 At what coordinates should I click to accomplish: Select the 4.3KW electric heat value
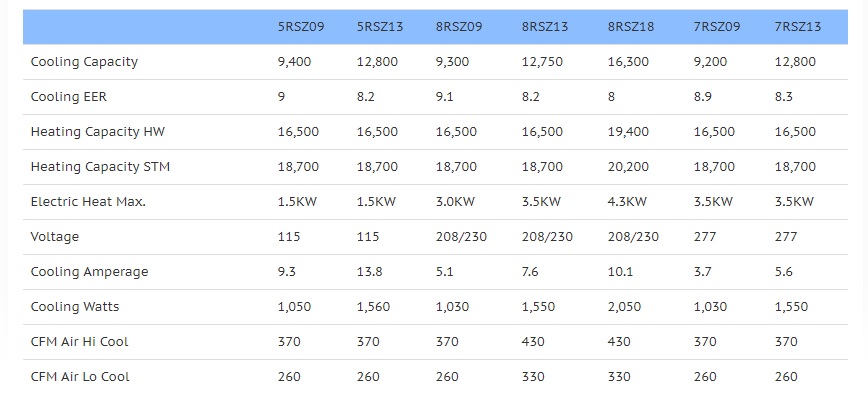(x=628, y=202)
